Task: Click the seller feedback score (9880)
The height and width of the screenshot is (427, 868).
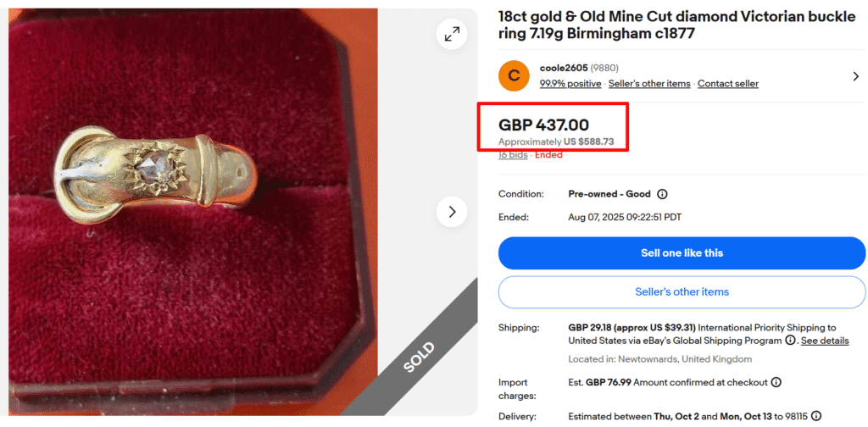Action: tap(604, 68)
